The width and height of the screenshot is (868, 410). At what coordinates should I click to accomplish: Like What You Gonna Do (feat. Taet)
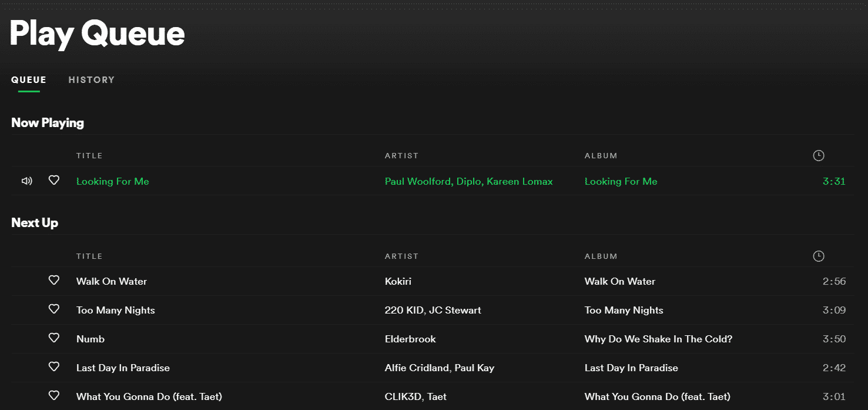pos(54,396)
